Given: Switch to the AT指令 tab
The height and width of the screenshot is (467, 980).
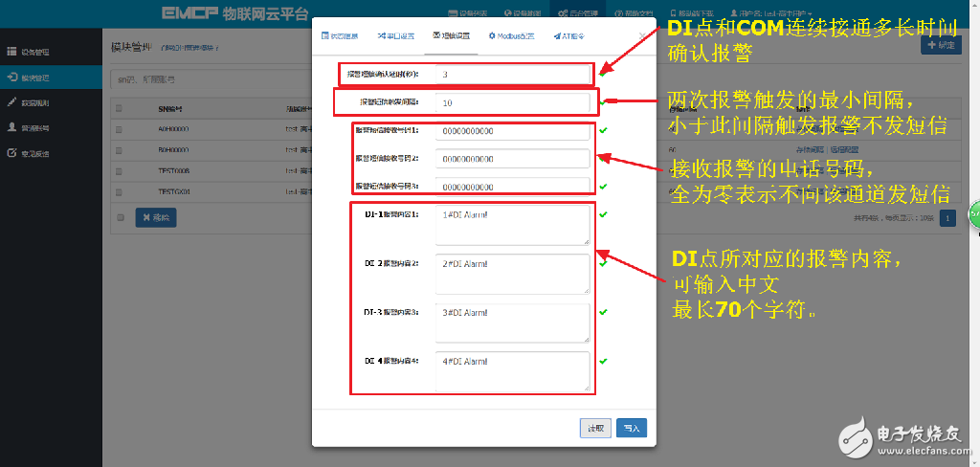Looking at the screenshot, I should (x=569, y=36).
